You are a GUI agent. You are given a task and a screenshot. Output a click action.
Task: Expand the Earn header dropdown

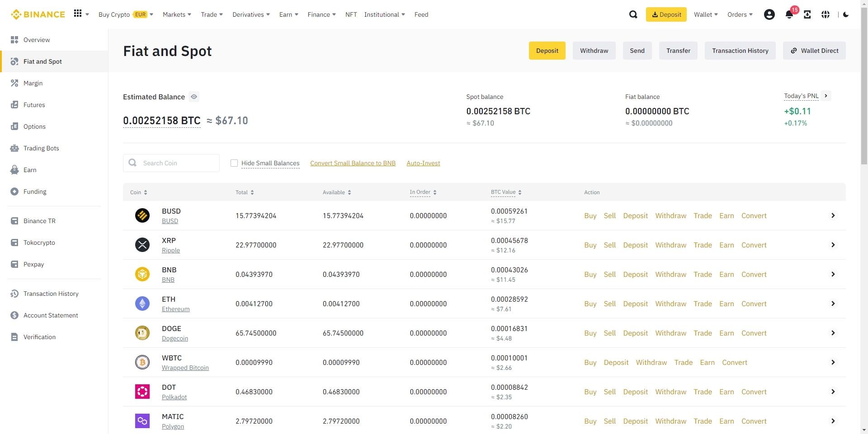coord(288,14)
